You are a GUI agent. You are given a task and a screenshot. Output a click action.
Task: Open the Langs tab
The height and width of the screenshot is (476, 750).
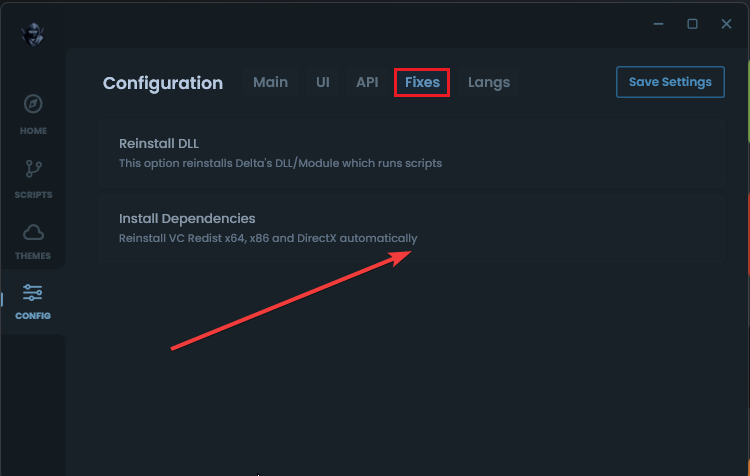pos(488,82)
